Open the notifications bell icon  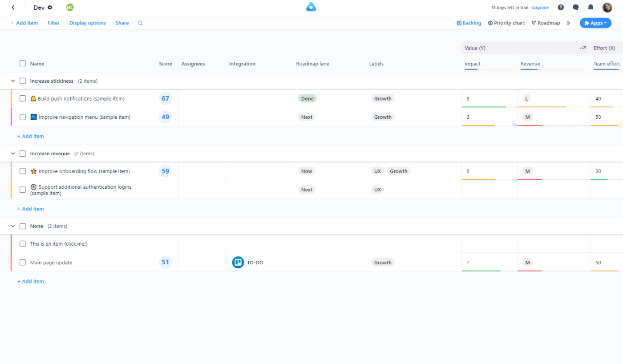click(x=591, y=8)
